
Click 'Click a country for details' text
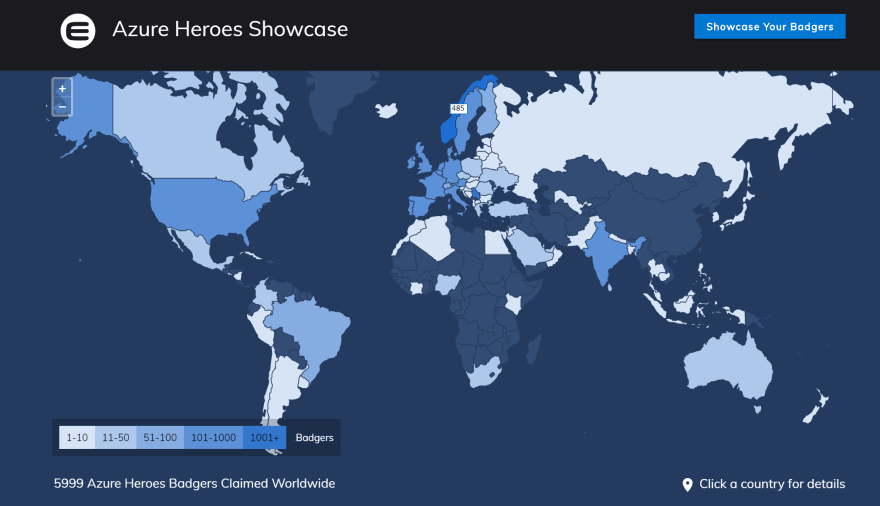[772, 484]
